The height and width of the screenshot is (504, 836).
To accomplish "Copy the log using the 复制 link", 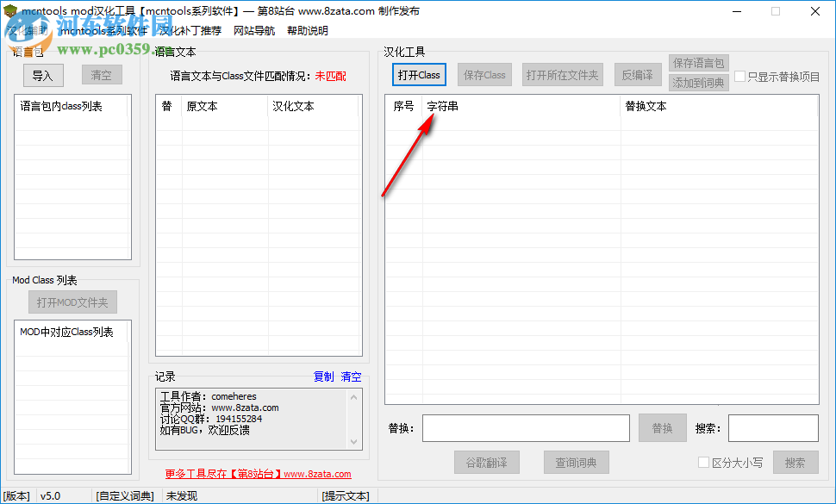I will pyautogui.click(x=322, y=376).
